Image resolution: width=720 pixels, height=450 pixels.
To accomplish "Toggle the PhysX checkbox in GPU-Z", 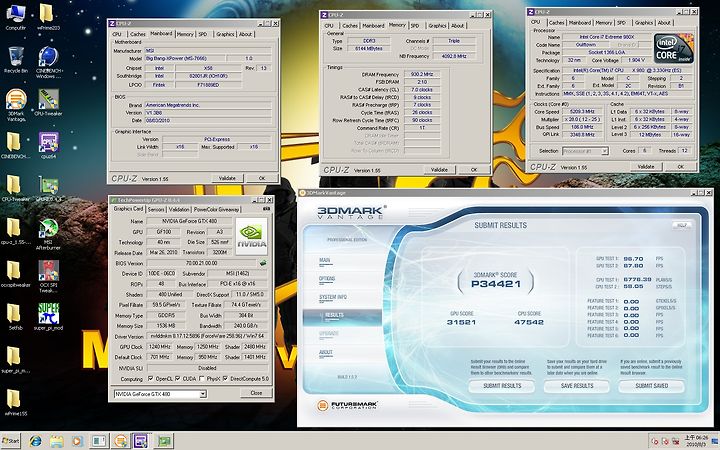I will pyautogui.click(x=202, y=379).
